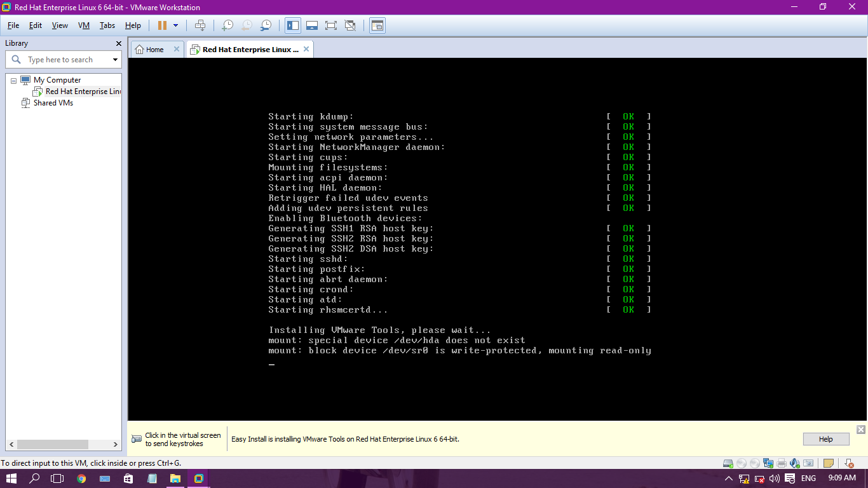Viewport: 868px width, 488px height.
Task: Dismiss the Easy Install notification bar
Action: pyautogui.click(x=861, y=430)
